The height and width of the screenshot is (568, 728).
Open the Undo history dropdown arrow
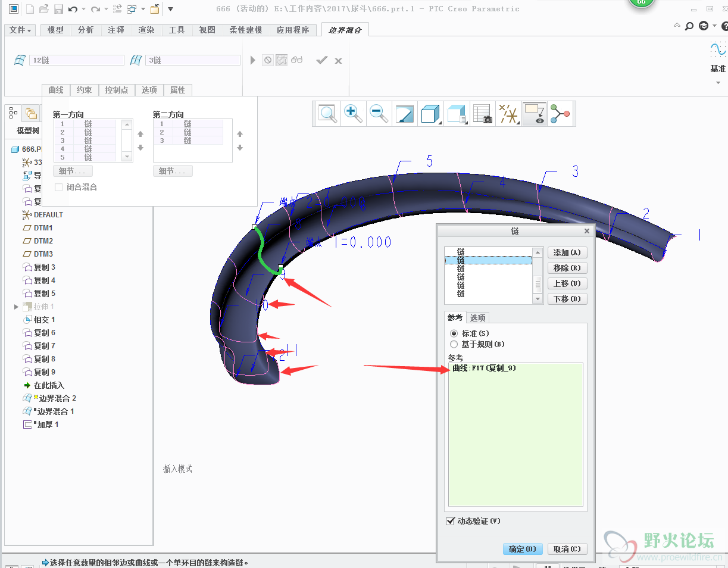click(x=83, y=10)
